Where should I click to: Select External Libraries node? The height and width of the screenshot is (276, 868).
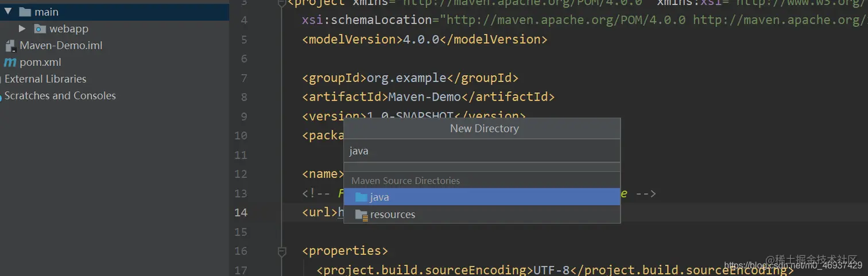point(45,79)
